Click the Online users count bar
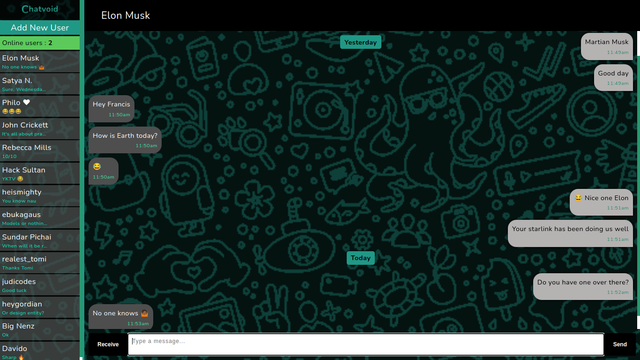The height and width of the screenshot is (360, 640). click(40, 43)
